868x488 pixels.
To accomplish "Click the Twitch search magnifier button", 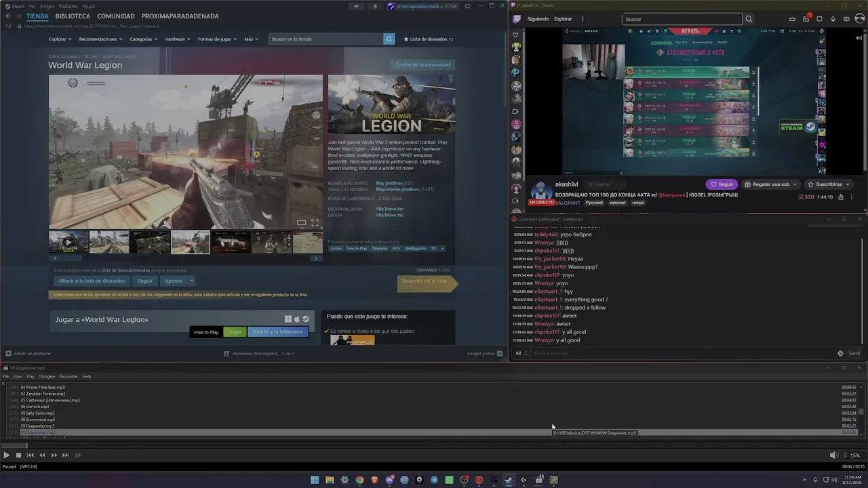I will (749, 19).
